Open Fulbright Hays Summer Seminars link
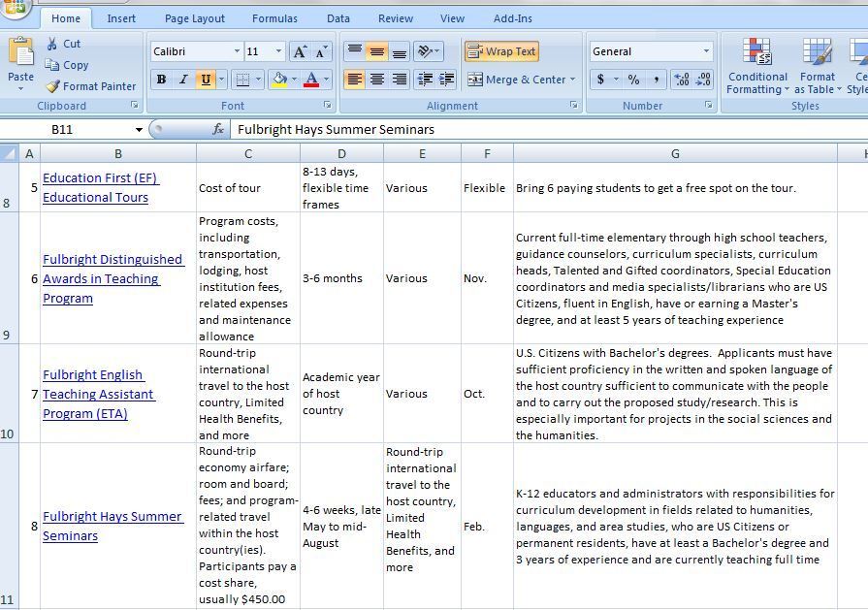Screen dimensions: 868x610 [113, 526]
